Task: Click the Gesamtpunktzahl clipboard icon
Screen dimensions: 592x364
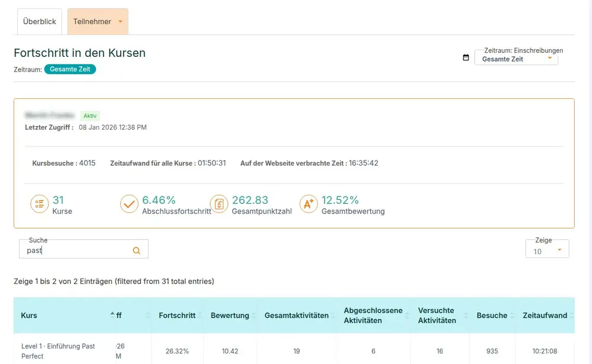Action: tap(219, 204)
